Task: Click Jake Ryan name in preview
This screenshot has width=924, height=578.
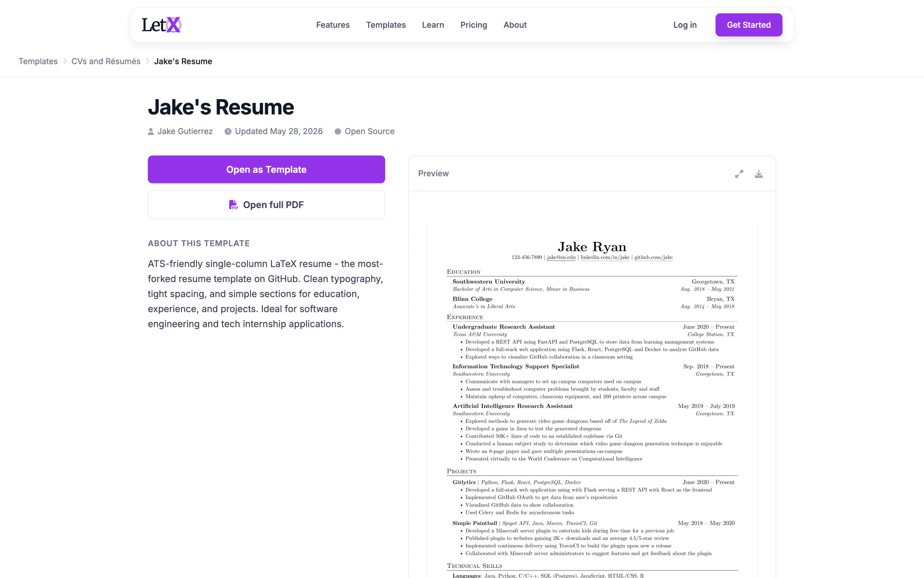Action: tap(592, 247)
